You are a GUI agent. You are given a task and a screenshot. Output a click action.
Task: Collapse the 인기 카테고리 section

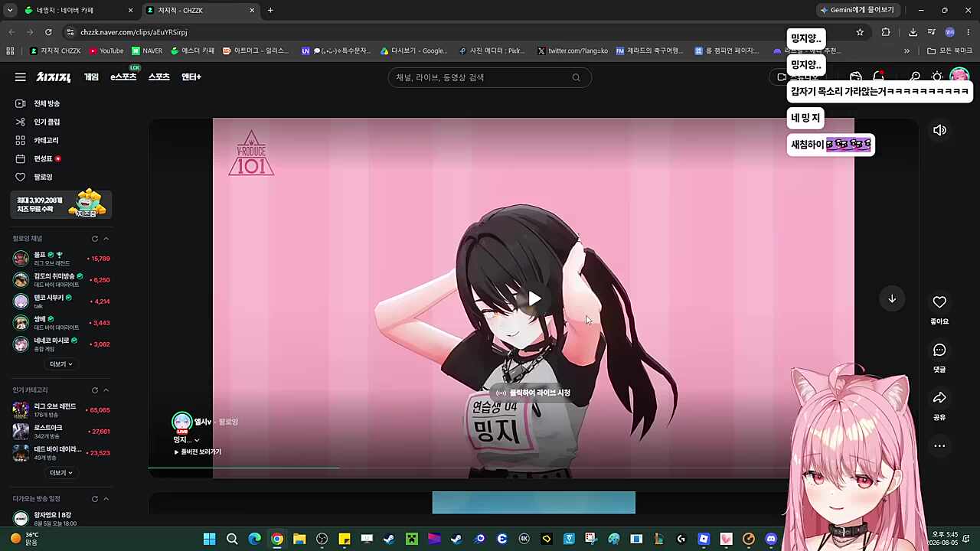click(106, 390)
